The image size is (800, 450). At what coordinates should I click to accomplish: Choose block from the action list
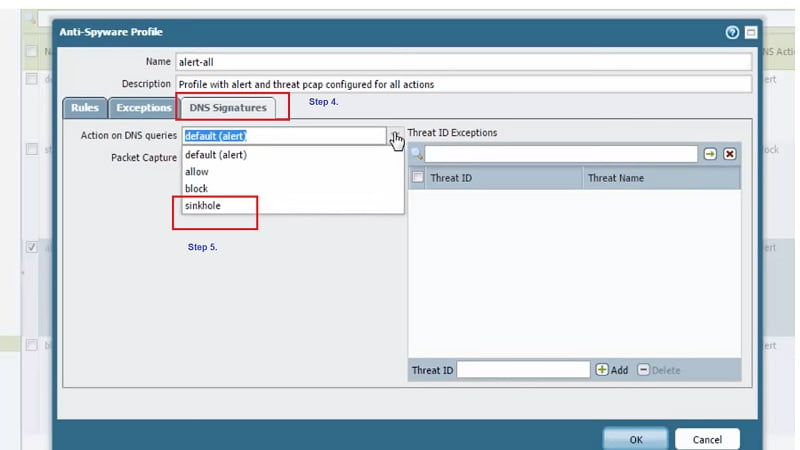click(293, 188)
